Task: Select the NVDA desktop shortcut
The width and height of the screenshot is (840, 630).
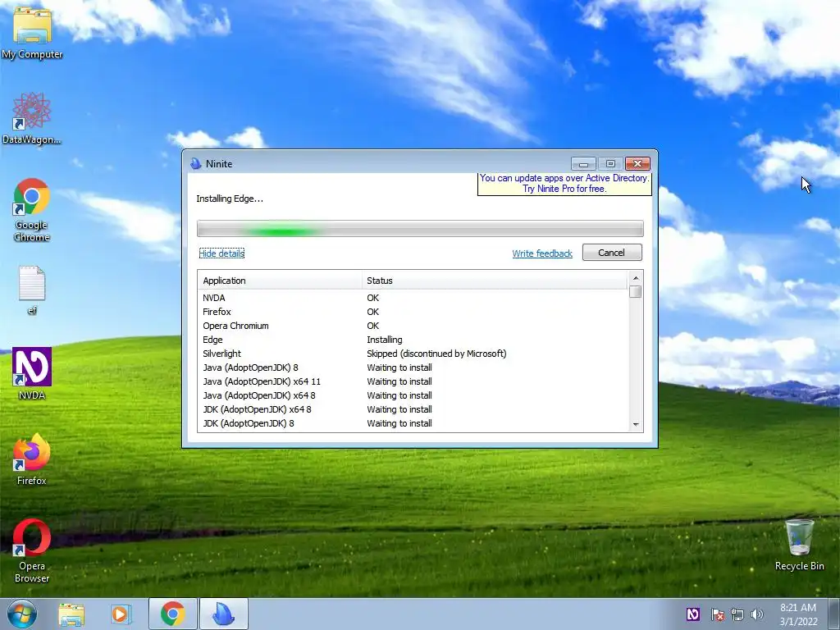Action: point(32,373)
